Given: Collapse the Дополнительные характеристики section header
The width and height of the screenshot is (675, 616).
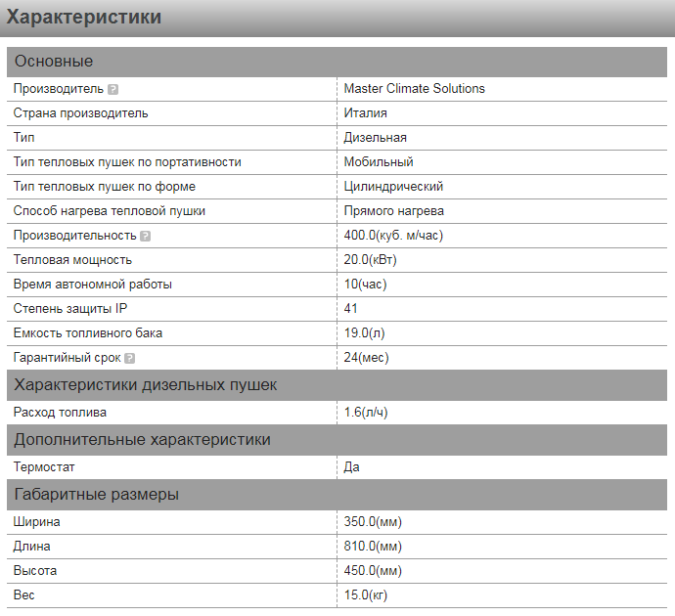Looking at the screenshot, I should 142,440.
